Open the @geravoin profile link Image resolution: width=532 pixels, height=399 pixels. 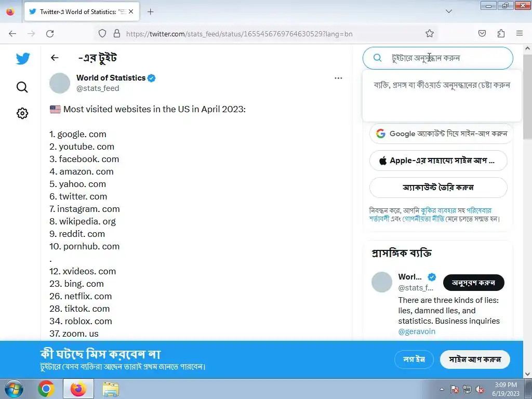pyautogui.click(x=417, y=331)
